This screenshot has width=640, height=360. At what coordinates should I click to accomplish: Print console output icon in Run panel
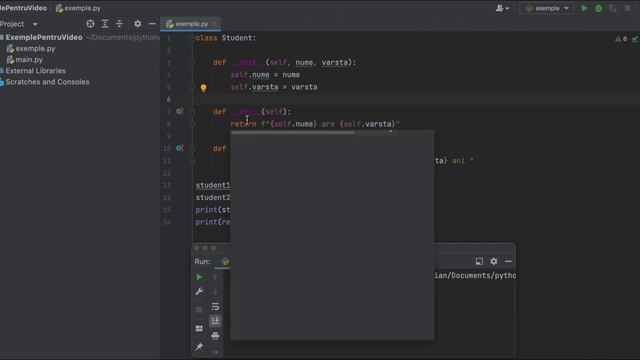(215, 336)
